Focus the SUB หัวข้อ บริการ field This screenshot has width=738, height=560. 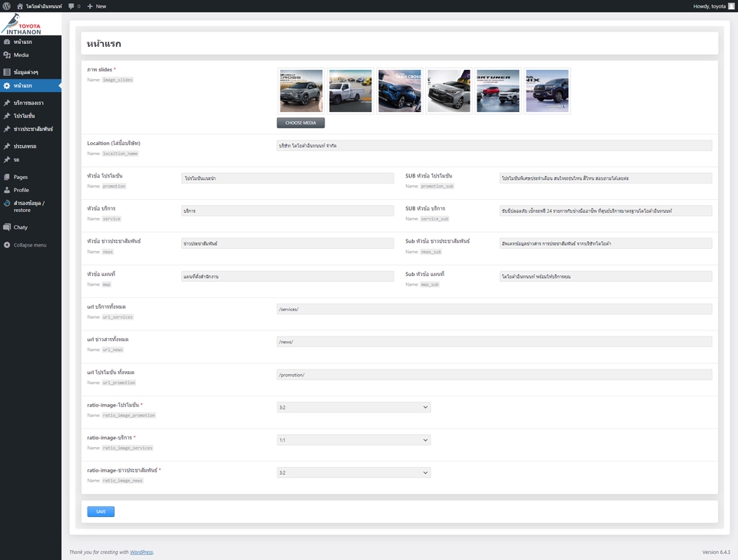coord(606,210)
